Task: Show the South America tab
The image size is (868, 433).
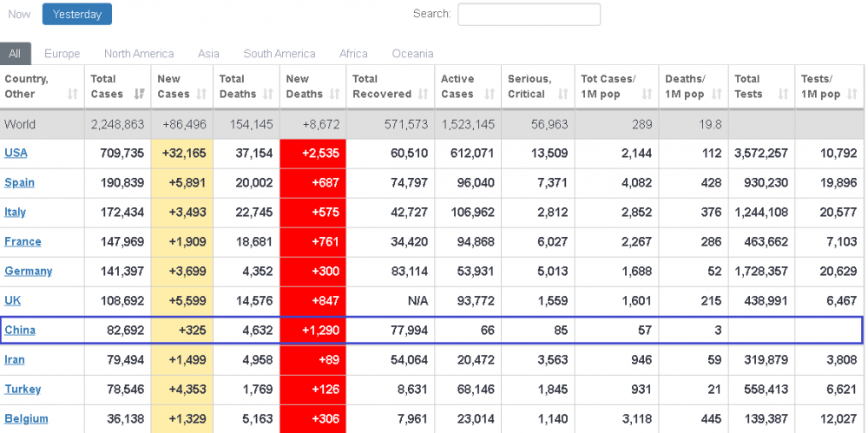Action: (279, 54)
